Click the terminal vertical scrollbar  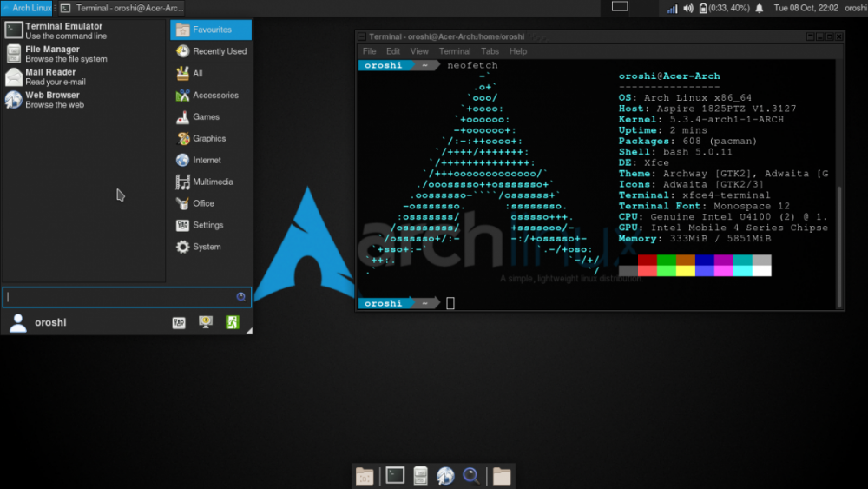(x=839, y=246)
